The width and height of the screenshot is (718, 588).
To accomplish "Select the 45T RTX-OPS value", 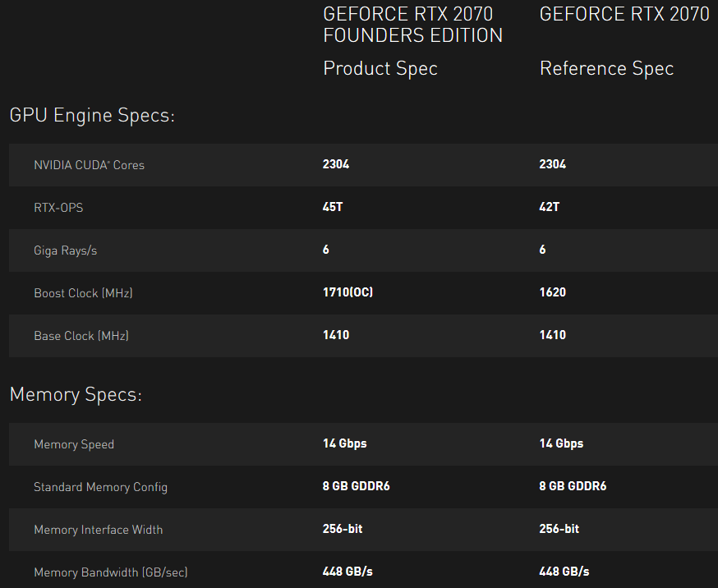I will click(333, 207).
